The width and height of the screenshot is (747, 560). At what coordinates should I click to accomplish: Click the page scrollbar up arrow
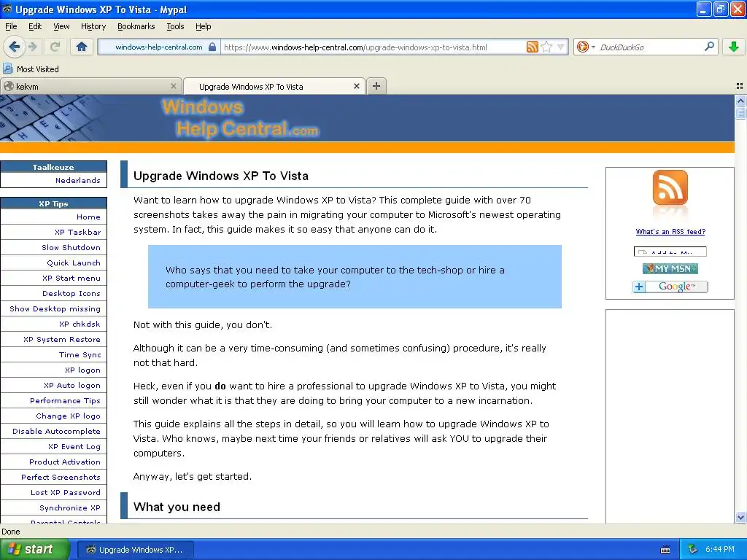coord(740,101)
